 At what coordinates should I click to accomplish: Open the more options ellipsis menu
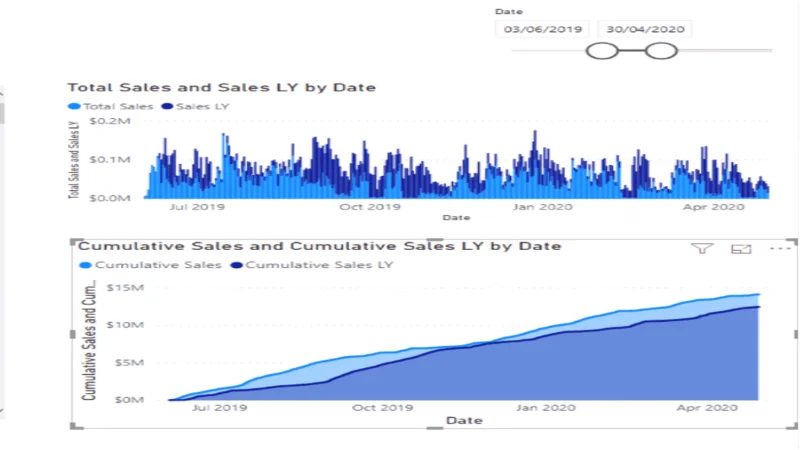[x=780, y=248]
